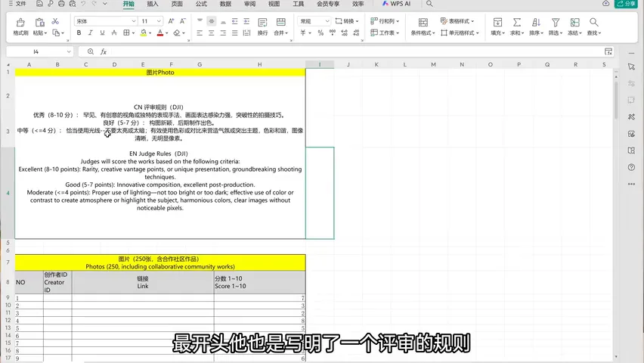This screenshot has height=363, width=644.
Task: Open the Review (审阅) tab
Action: 249,4
